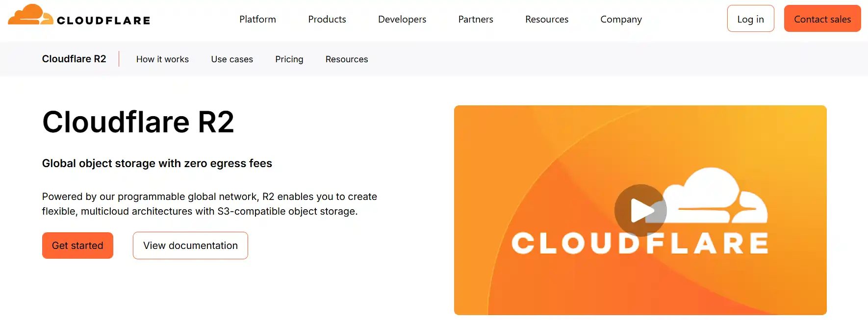Open the Resources menu in top navigation
868x320 pixels.
(547, 19)
